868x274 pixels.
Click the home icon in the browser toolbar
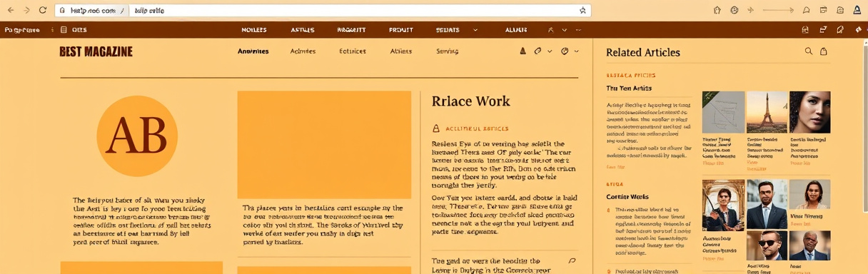pos(717,10)
